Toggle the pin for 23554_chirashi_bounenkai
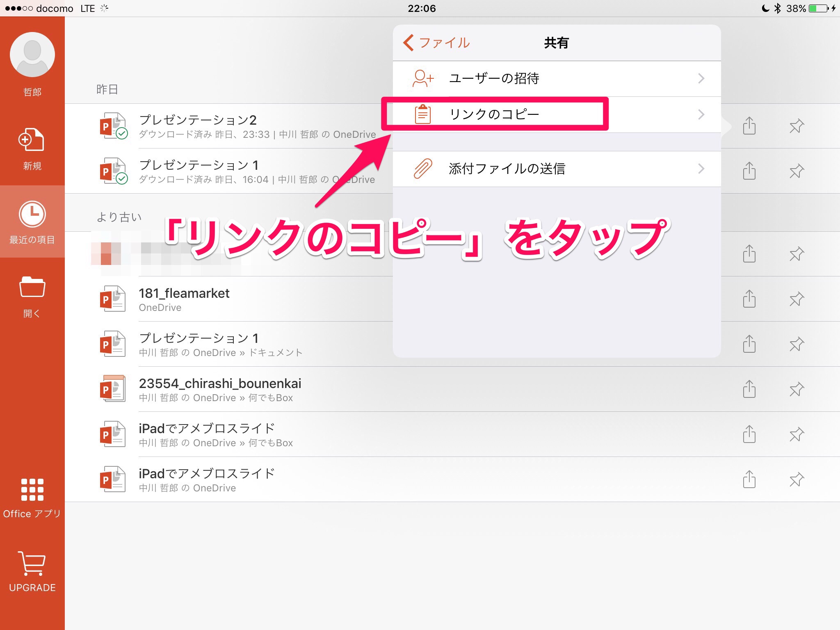Viewport: 840px width, 630px height. pos(797,389)
